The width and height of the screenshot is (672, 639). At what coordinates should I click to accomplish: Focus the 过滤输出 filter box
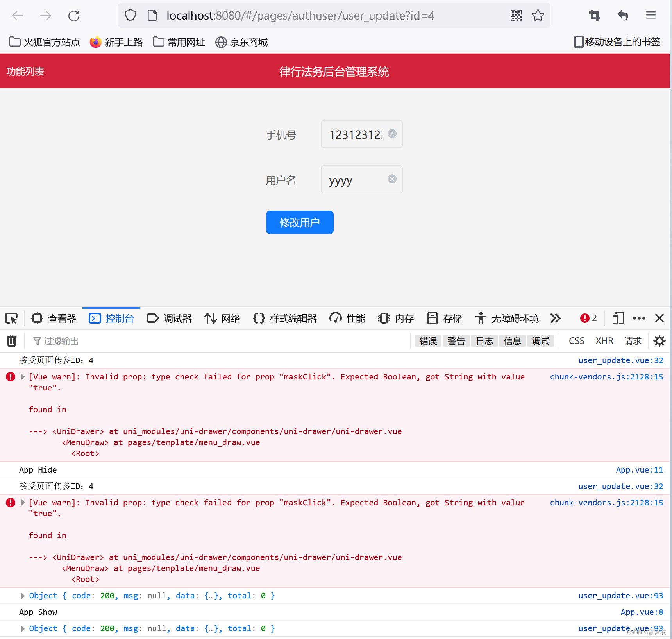(219, 341)
